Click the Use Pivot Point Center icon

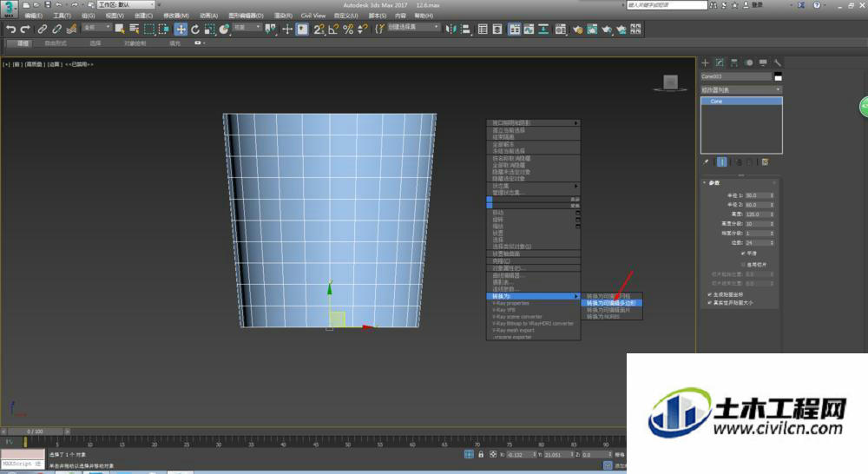[x=270, y=30]
